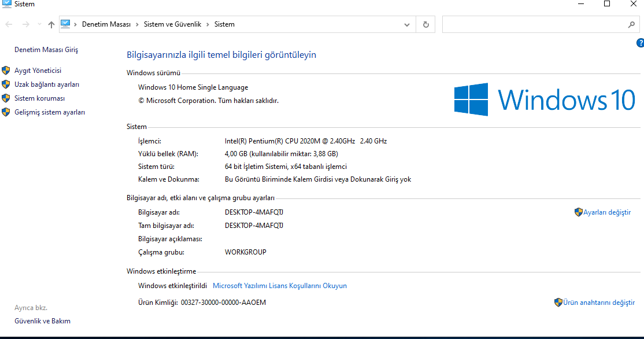Viewport: 644px width, 339px height.
Task: Expand the chevron after the computer icon
Action: click(x=76, y=24)
